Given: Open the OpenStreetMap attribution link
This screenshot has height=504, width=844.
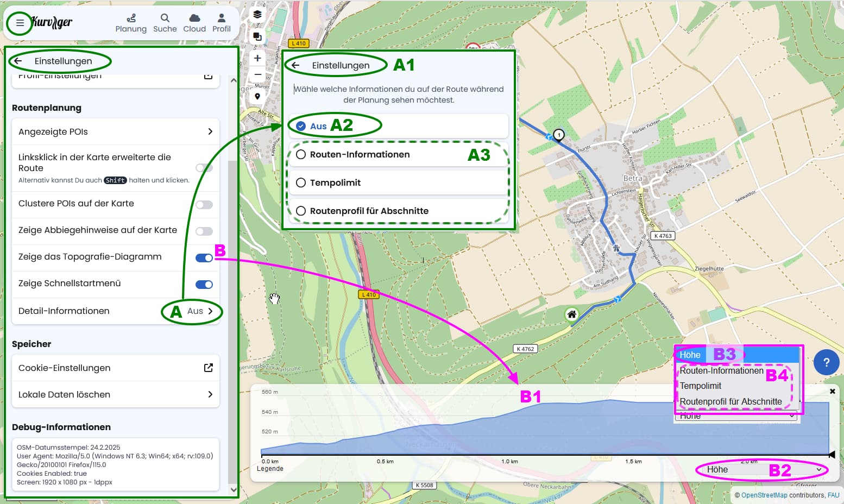Looking at the screenshot, I should tap(764, 495).
